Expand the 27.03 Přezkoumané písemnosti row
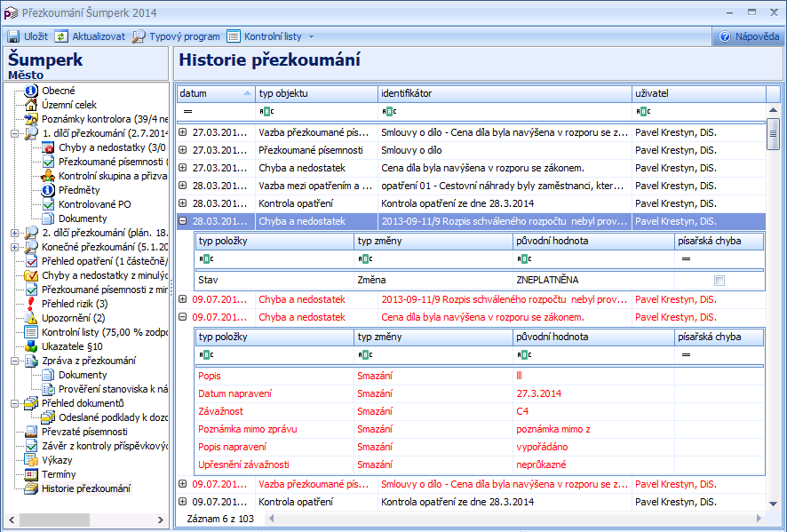The height and width of the screenshot is (532, 787). [183, 149]
